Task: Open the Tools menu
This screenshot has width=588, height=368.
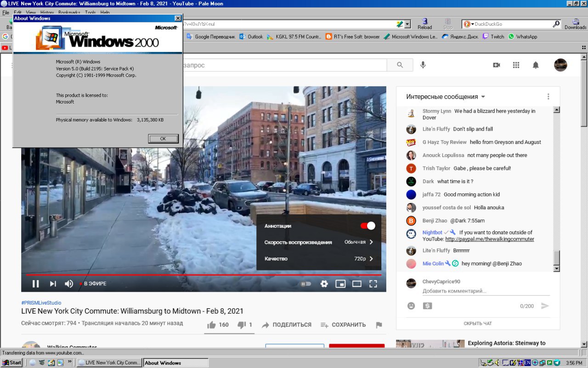Action: 90,12
